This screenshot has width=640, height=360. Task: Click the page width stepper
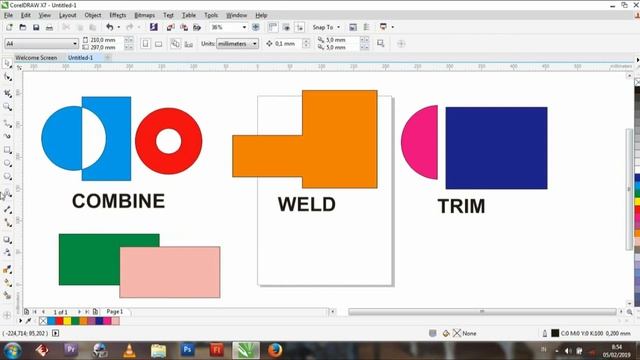click(128, 40)
